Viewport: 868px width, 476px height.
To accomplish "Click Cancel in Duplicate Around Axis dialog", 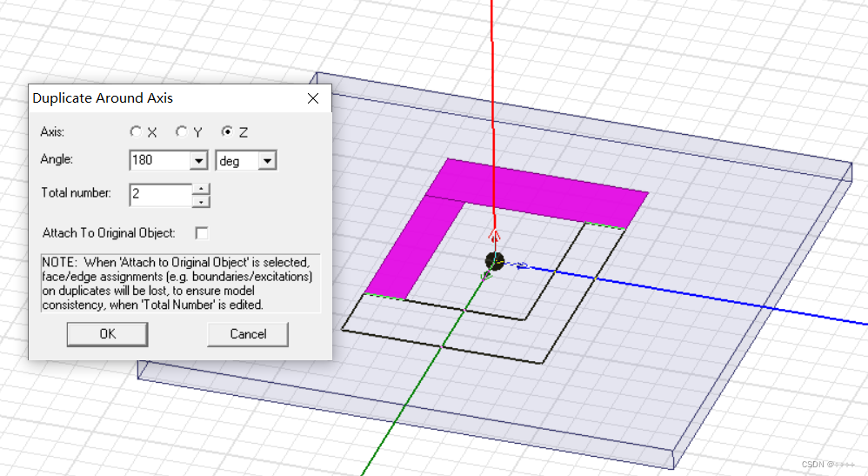I will click(x=248, y=334).
